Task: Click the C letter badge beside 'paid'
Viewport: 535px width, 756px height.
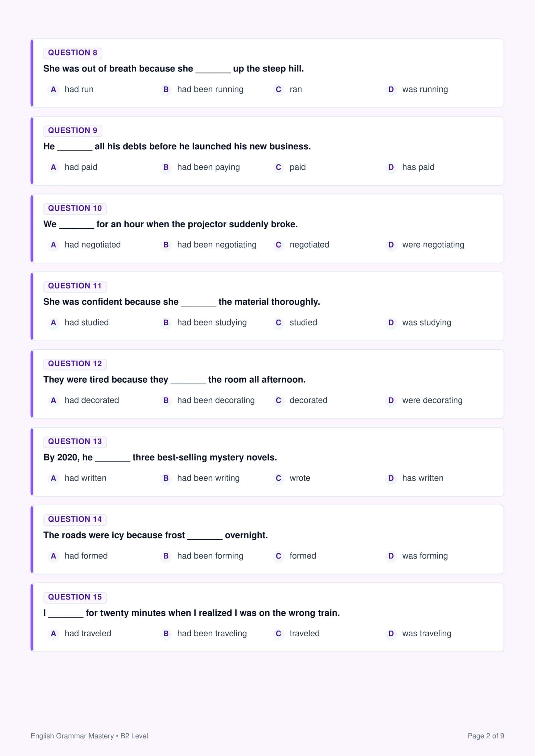Action: (278, 167)
